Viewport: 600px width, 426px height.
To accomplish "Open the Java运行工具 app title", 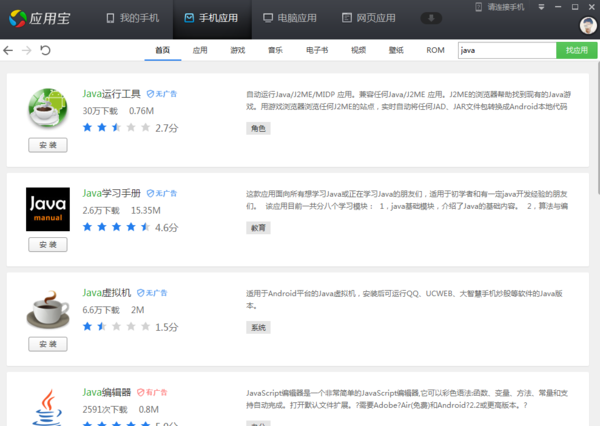I will click(x=111, y=94).
